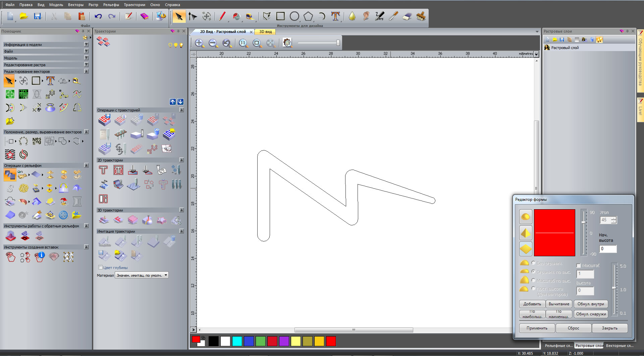Click the Применить button
The width and height of the screenshot is (644, 356).
point(537,328)
